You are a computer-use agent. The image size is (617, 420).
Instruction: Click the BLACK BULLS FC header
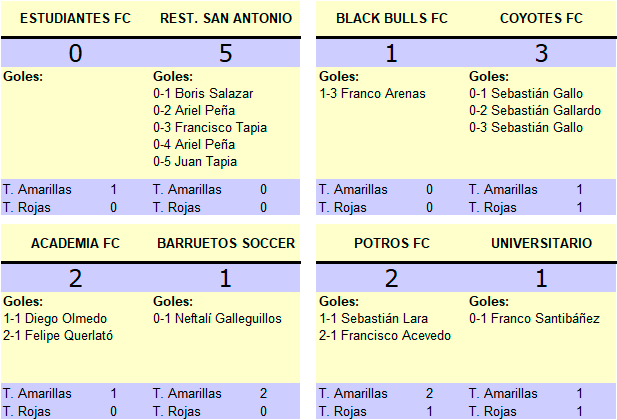pos(392,18)
